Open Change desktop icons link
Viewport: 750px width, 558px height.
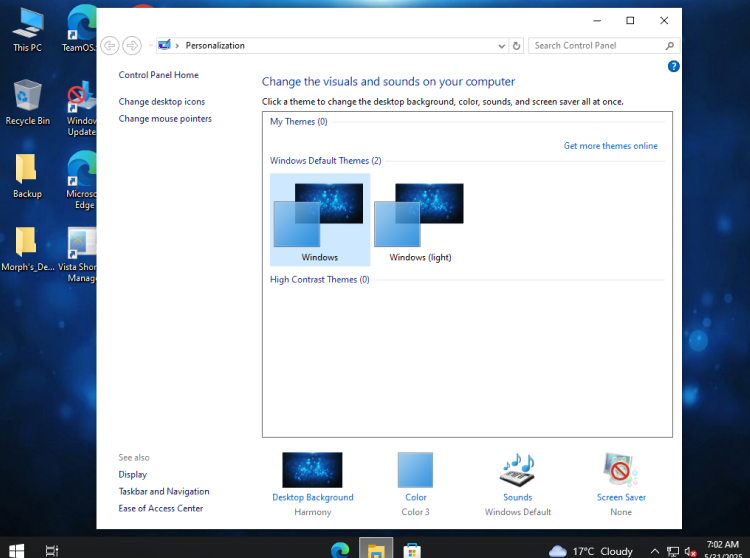click(x=162, y=102)
